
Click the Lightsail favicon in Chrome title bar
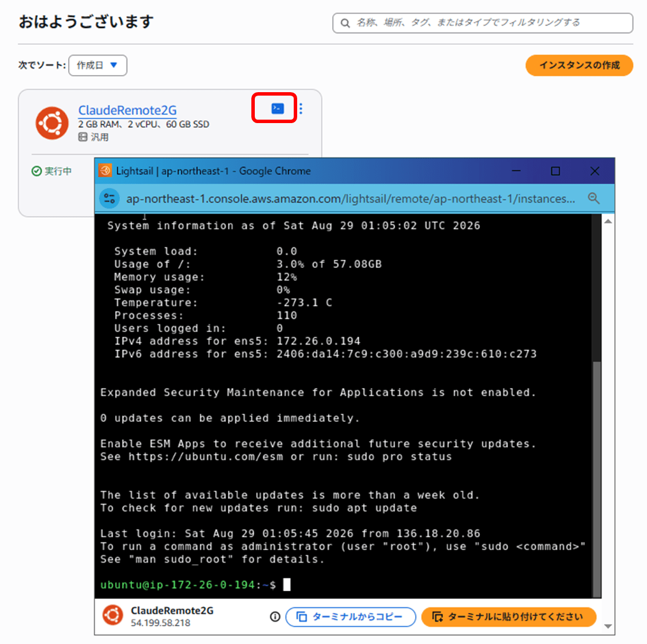pyautogui.click(x=105, y=171)
